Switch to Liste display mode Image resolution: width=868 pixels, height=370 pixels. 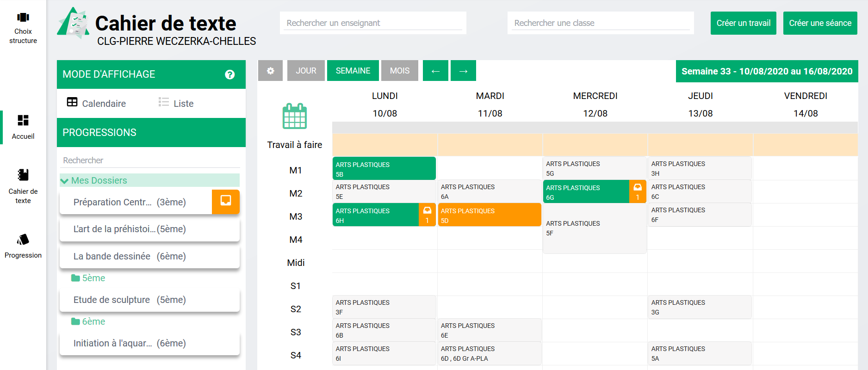[176, 103]
